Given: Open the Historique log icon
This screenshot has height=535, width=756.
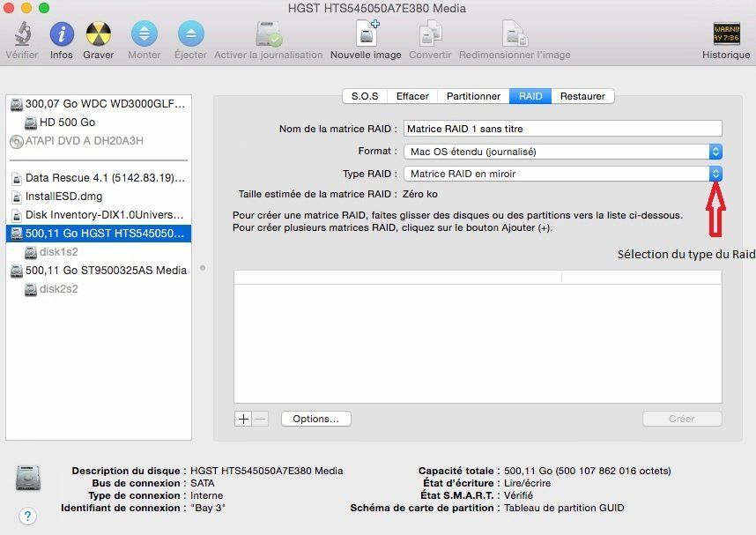Looking at the screenshot, I should coord(724,37).
